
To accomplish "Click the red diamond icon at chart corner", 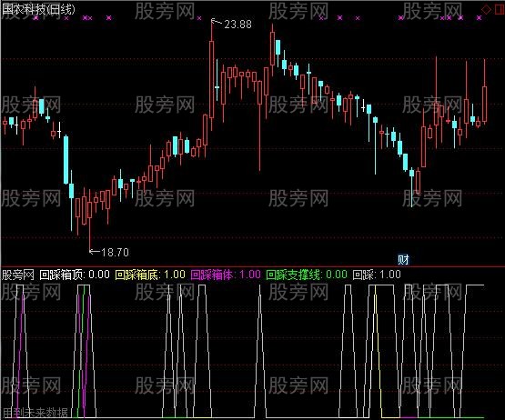I will point(486,9).
